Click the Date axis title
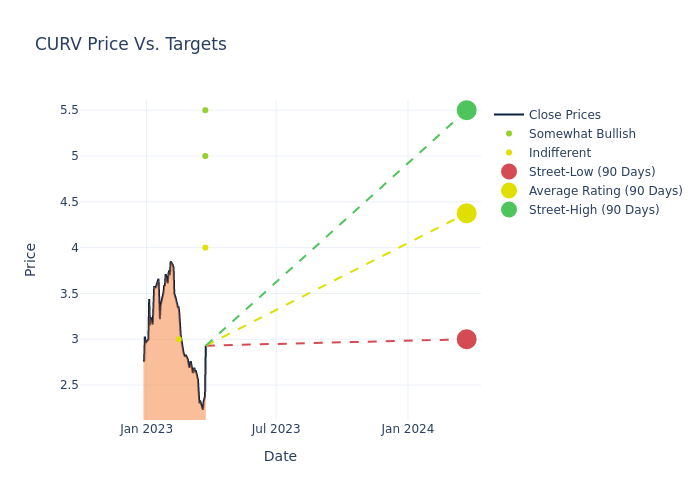Viewport: 700px width, 500px height. click(280, 457)
